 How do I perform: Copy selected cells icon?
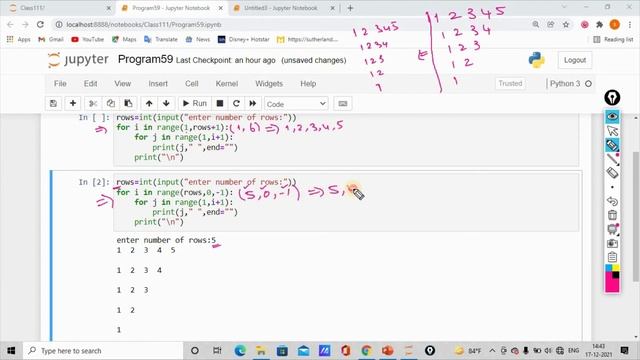[111, 104]
